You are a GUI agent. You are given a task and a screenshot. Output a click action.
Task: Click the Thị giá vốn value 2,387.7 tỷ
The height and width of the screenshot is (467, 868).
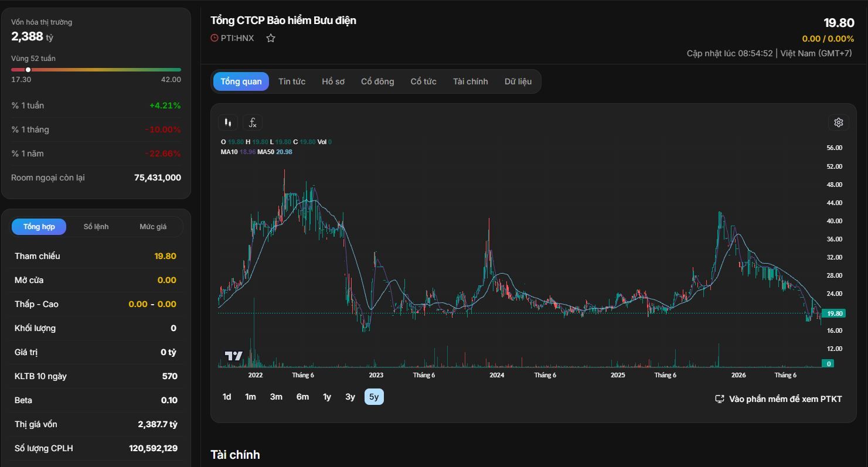(x=158, y=424)
